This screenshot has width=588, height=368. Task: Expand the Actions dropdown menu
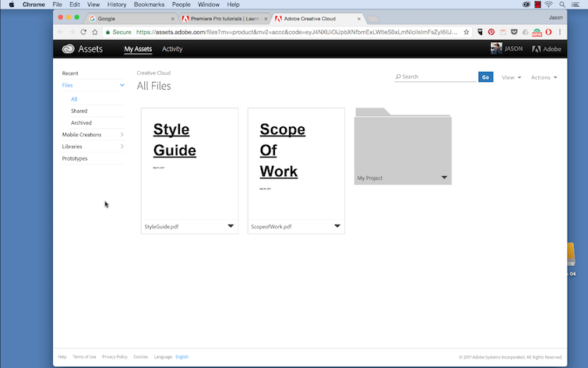tap(544, 77)
